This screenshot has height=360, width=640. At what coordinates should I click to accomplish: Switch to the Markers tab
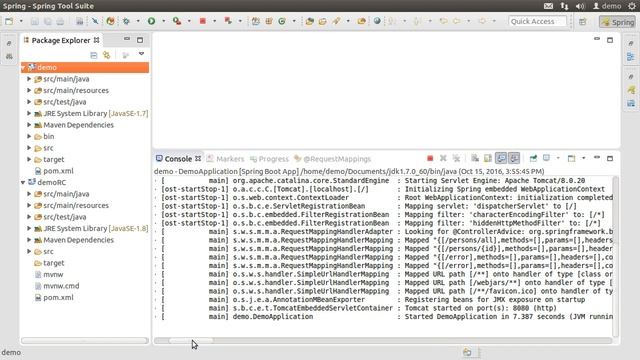225,159
